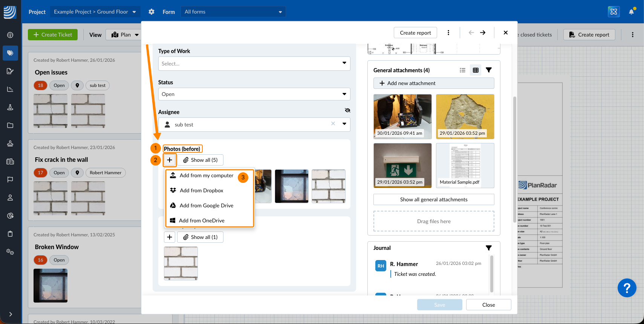Click the notification bell icon
The height and width of the screenshot is (324, 644).
631,12
